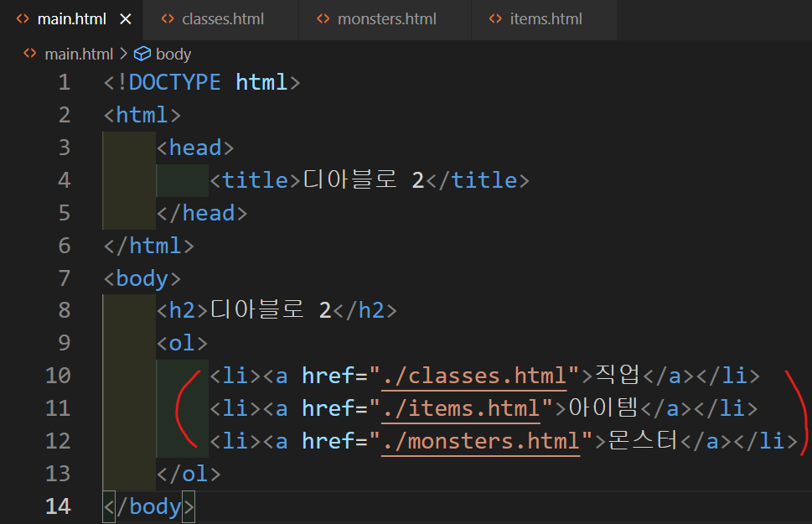The width and height of the screenshot is (812, 524).
Task: Click the opening ol tag on line 9
Action: coord(182,343)
